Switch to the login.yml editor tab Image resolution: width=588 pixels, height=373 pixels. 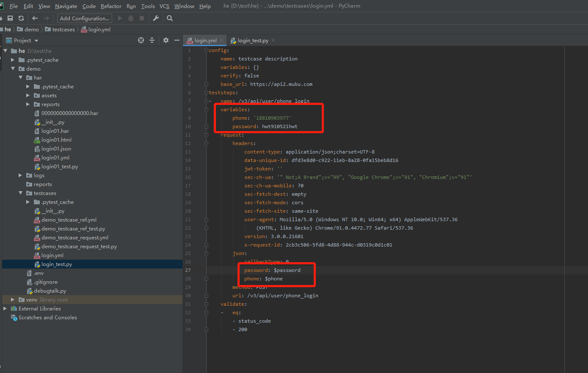point(205,41)
